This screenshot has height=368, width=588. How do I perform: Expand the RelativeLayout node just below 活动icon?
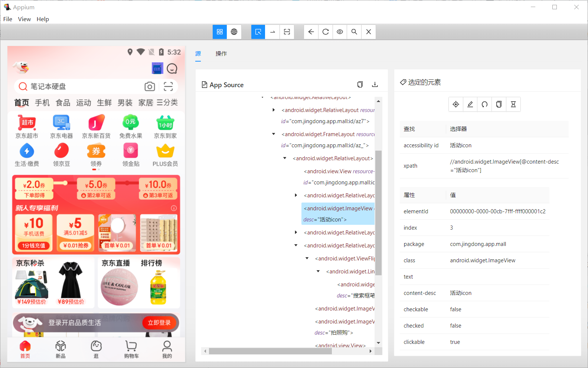tap(296, 232)
